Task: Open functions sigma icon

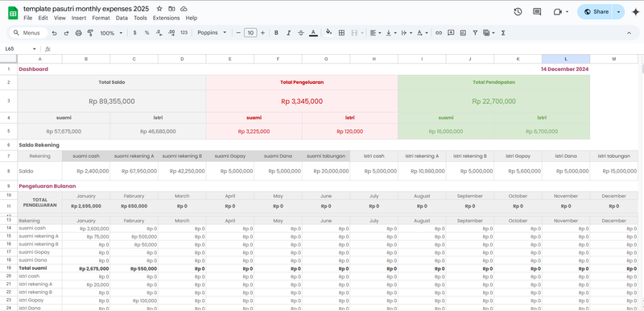Action: click(x=503, y=33)
